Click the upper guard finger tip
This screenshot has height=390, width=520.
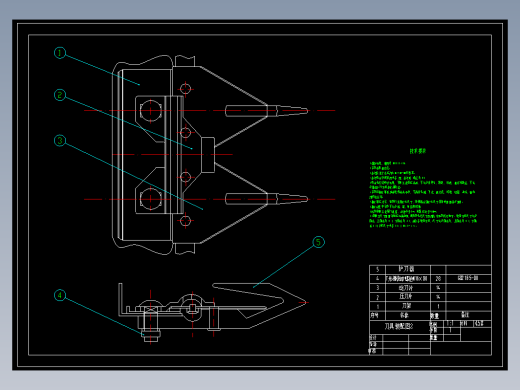click(293, 110)
